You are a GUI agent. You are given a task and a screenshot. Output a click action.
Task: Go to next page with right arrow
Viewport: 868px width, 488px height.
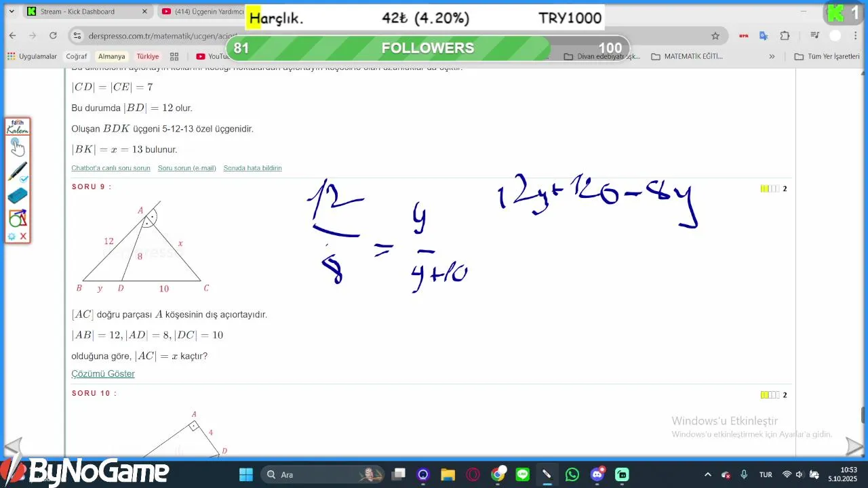[854, 446]
